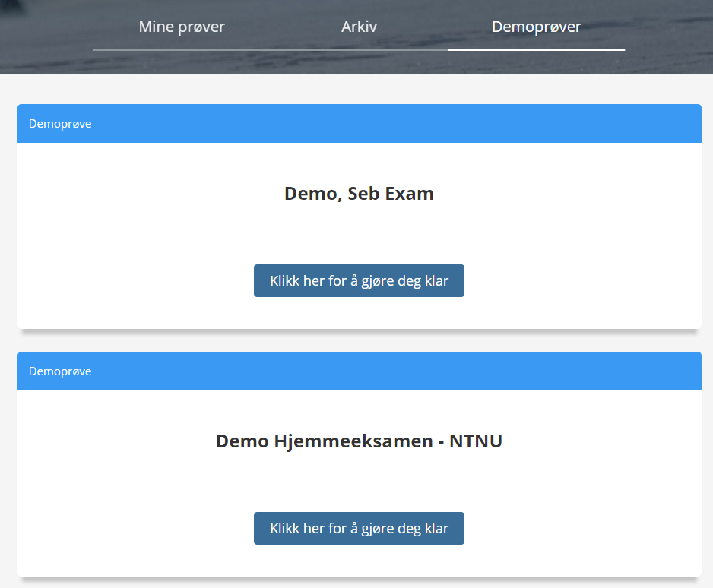Viewport: 713px width, 588px height.
Task: Switch to the Mine prøver tab
Action: (x=182, y=27)
